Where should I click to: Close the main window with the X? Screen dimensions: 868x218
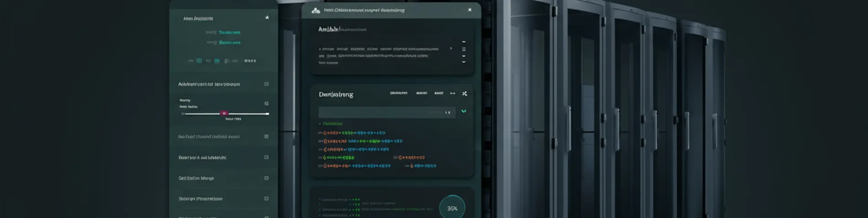coord(470,10)
